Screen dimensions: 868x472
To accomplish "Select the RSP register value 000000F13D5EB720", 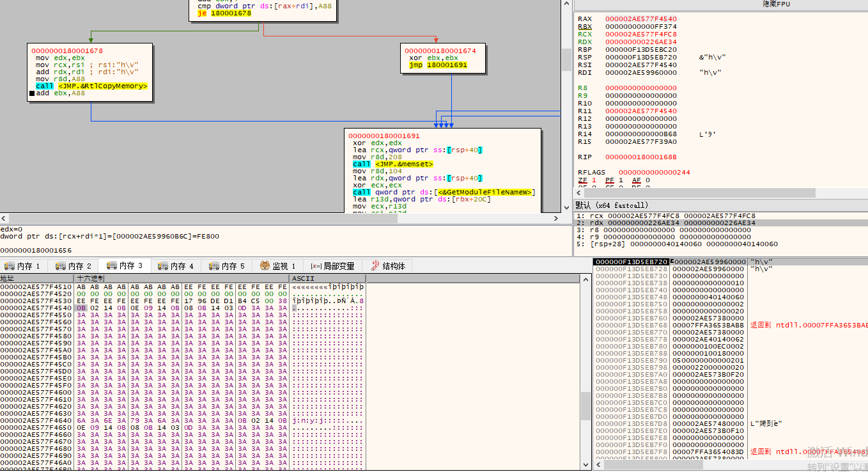I will coord(641,58).
